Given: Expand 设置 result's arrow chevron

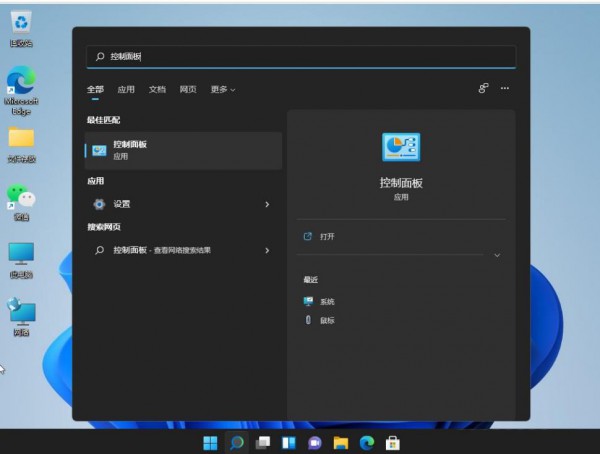Looking at the screenshot, I should [x=267, y=204].
